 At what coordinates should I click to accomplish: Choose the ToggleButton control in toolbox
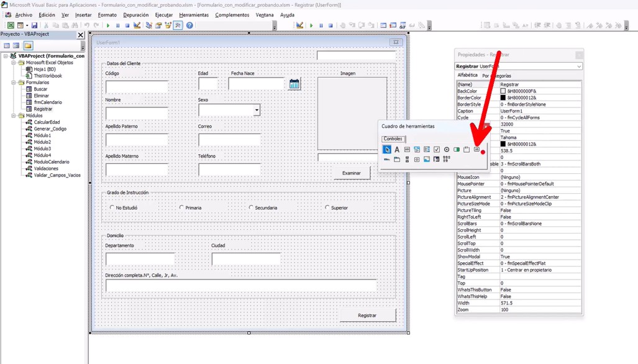pyautogui.click(x=457, y=150)
